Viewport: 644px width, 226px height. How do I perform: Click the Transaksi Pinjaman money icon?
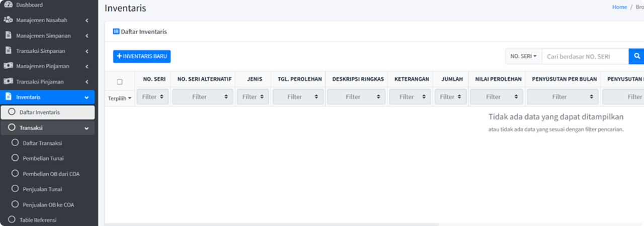coord(8,82)
